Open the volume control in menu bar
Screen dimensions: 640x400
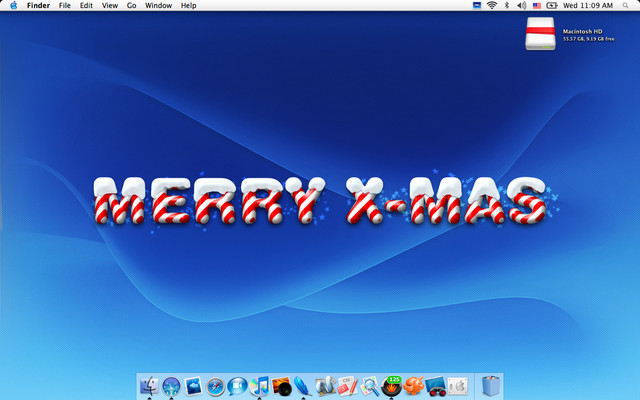click(521, 5)
